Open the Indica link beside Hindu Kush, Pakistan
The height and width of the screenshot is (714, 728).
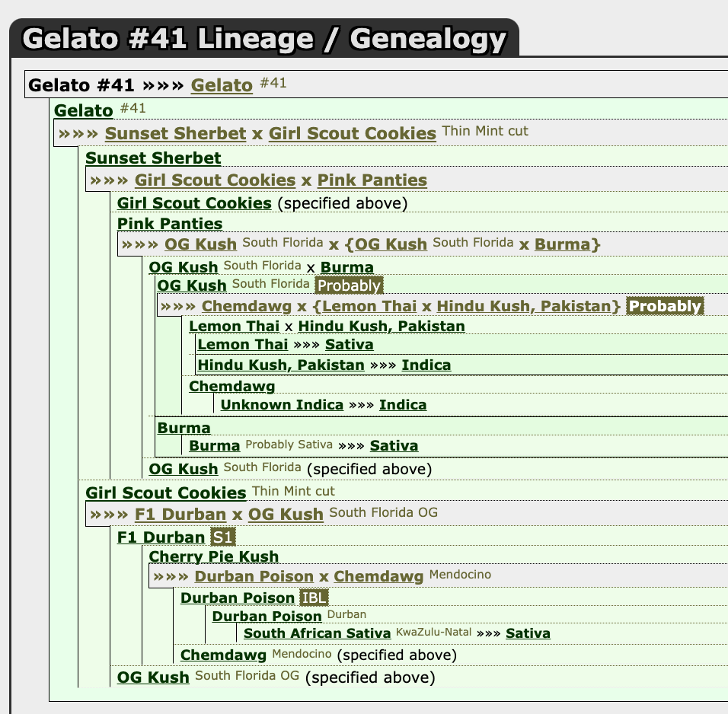pyautogui.click(x=426, y=365)
